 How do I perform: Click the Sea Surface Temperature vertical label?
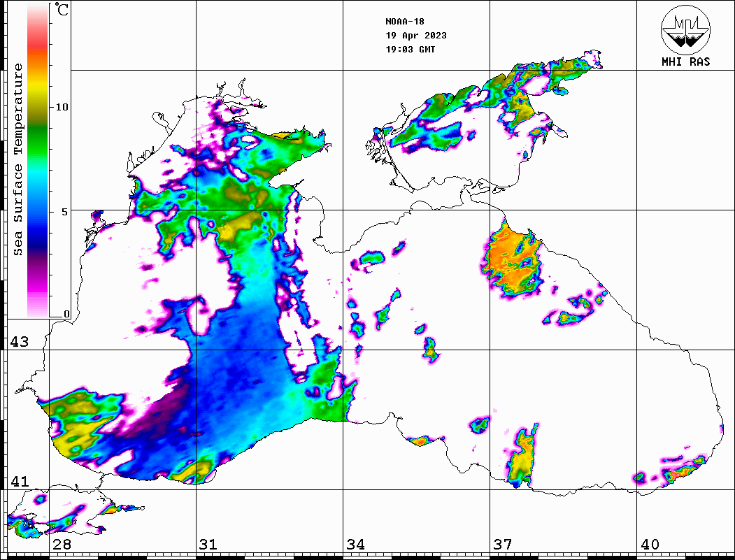click(18, 159)
